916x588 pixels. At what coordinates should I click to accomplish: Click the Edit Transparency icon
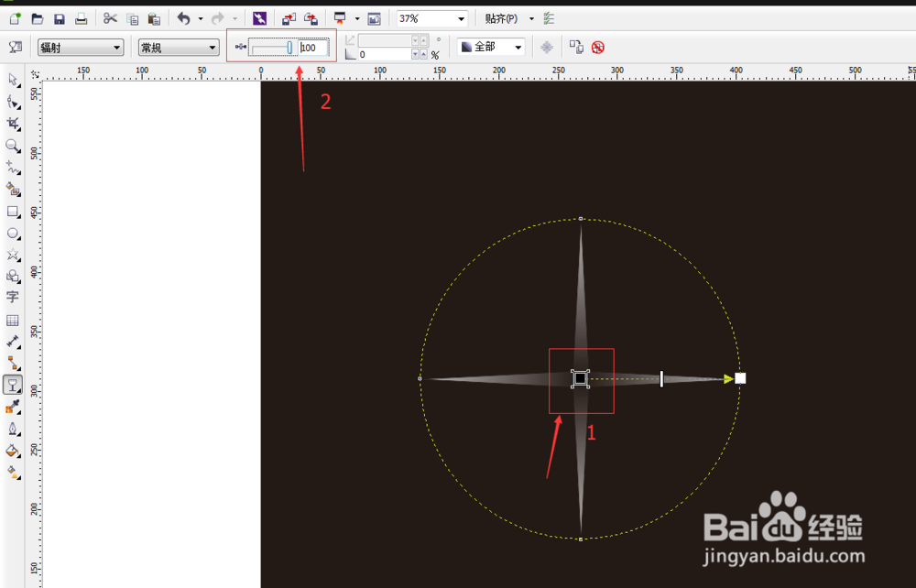pyautogui.click(x=16, y=48)
